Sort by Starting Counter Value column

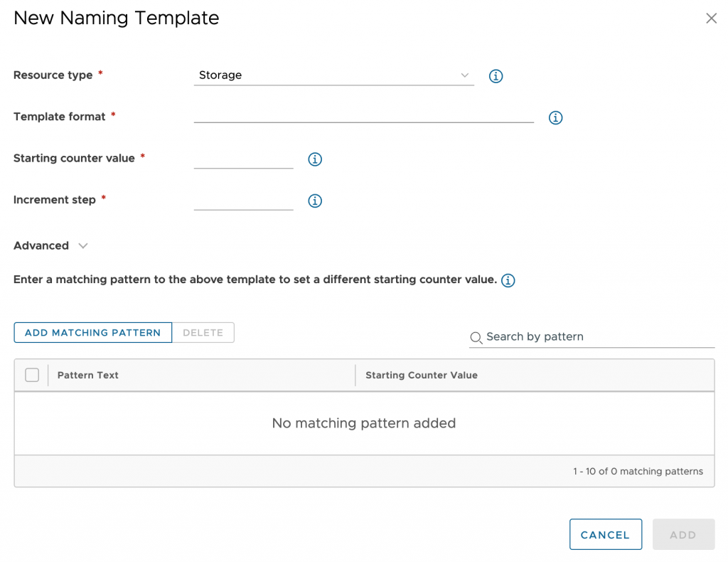pos(421,375)
